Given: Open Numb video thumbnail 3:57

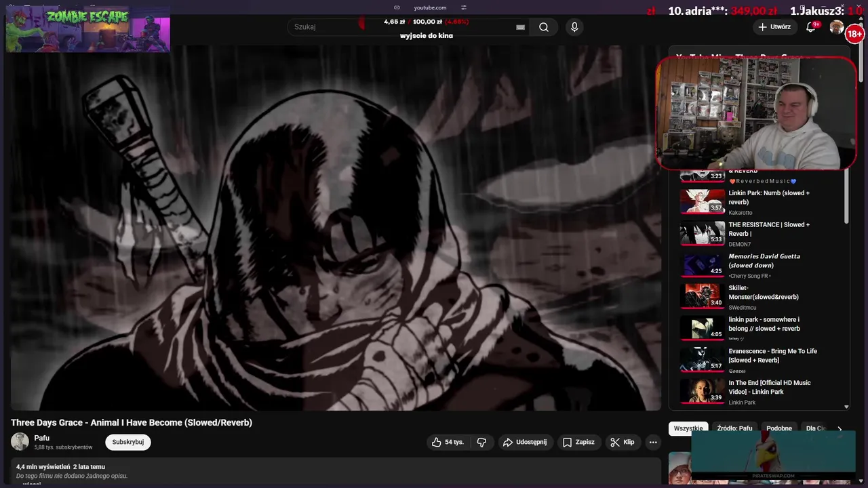Looking at the screenshot, I should click(703, 201).
